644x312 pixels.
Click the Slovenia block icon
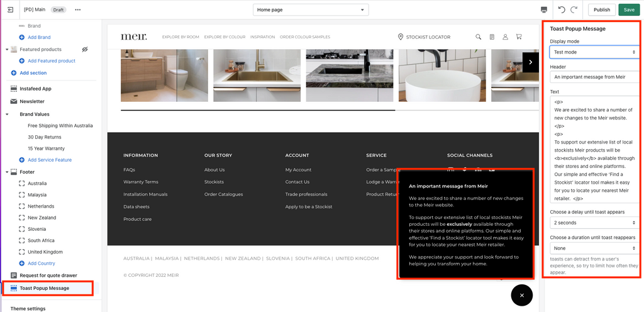[22, 229]
